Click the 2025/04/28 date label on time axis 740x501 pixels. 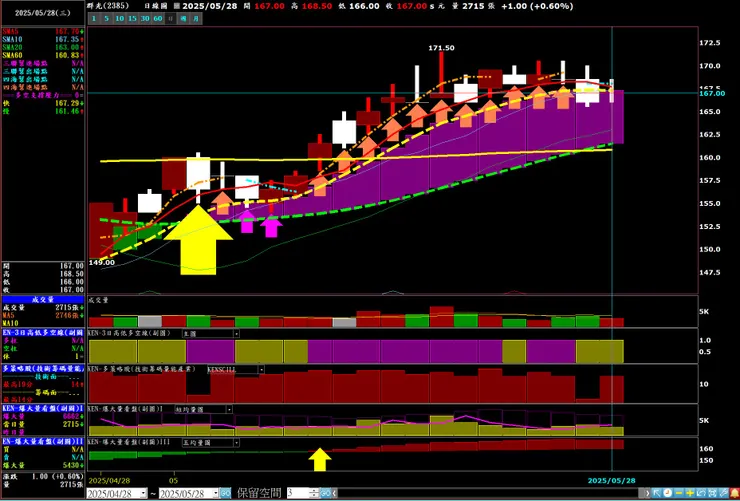click(109, 480)
